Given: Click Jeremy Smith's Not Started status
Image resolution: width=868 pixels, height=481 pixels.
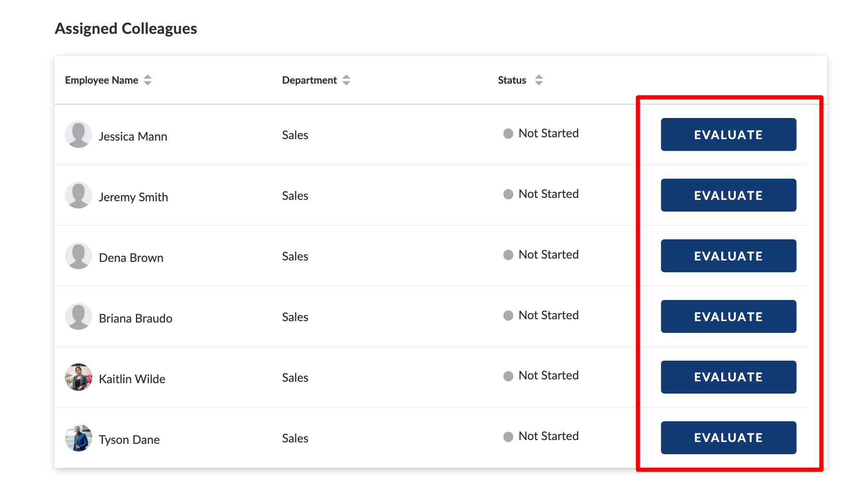Looking at the screenshot, I should pyautogui.click(x=541, y=194).
